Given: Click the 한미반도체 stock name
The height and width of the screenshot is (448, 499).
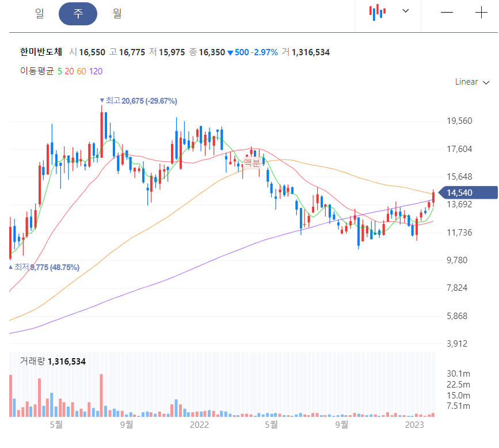Looking at the screenshot, I should click(41, 52).
